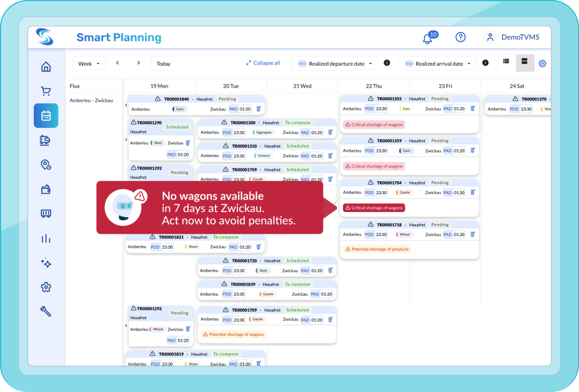Show info for Realized arrival date
The image size is (579, 392).
[x=485, y=63]
